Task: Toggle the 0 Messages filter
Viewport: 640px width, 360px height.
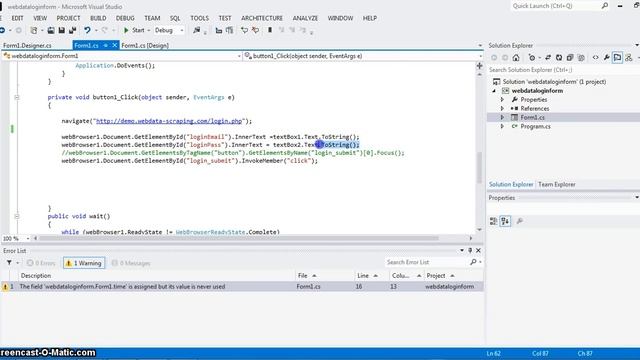Action: pyautogui.click(x=131, y=263)
